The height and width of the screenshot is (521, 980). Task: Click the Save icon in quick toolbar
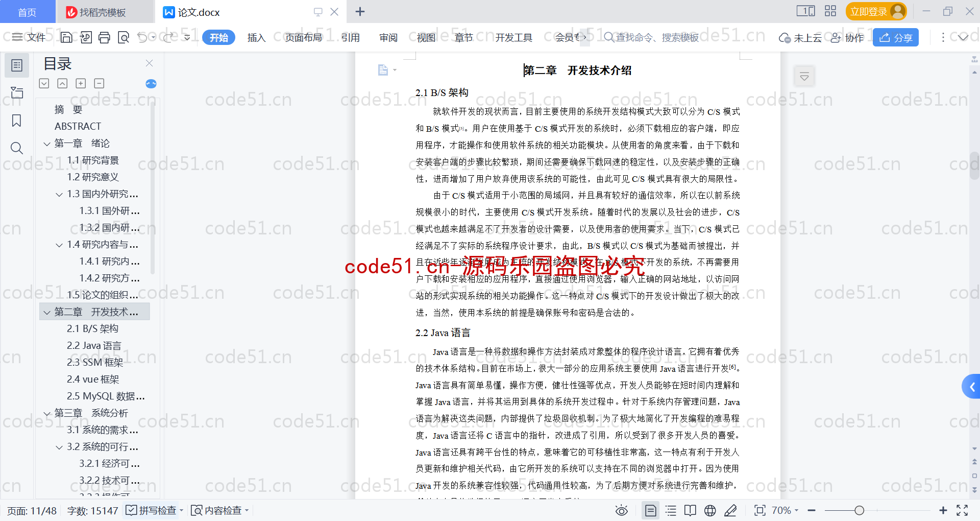(66, 37)
